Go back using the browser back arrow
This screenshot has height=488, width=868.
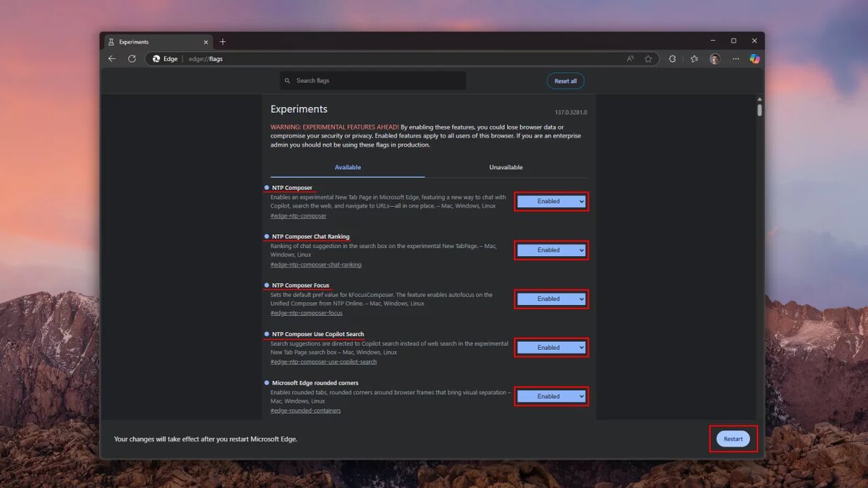point(112,59)
